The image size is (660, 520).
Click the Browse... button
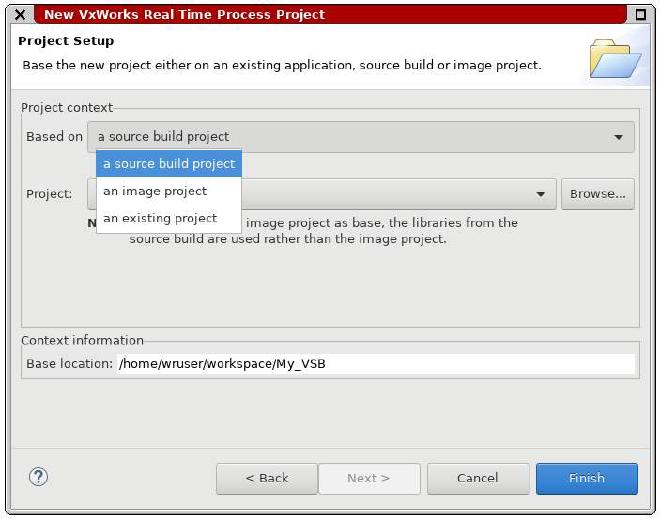point(598,194)
